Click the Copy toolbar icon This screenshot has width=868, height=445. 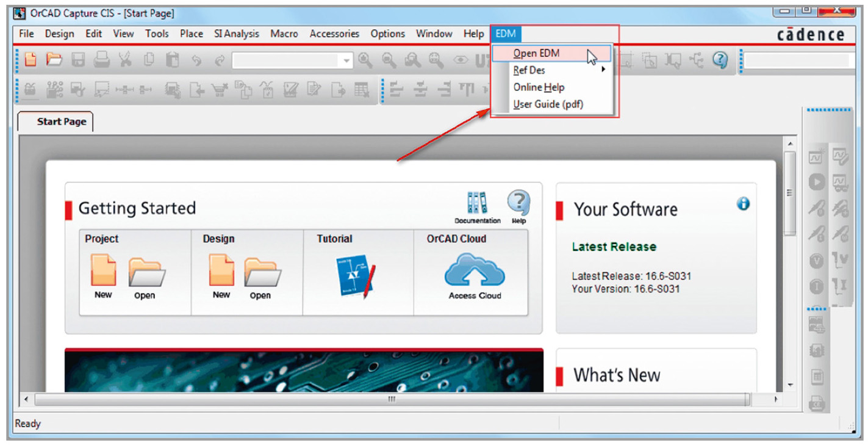[x=149, y=59]
